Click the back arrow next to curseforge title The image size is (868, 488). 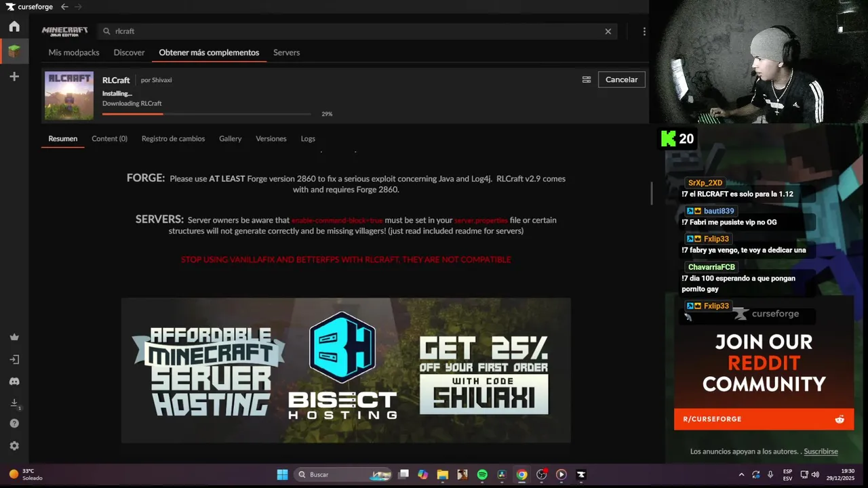tap(64, 7)
